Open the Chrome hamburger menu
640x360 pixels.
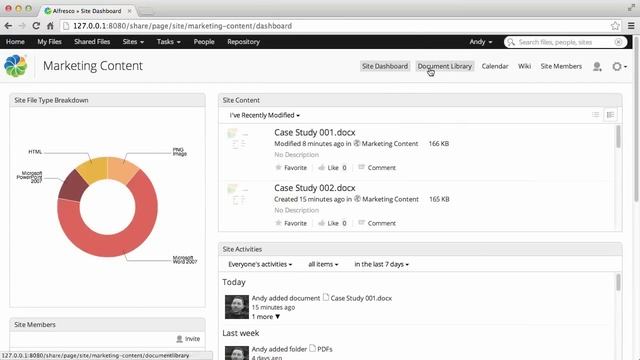631,26
